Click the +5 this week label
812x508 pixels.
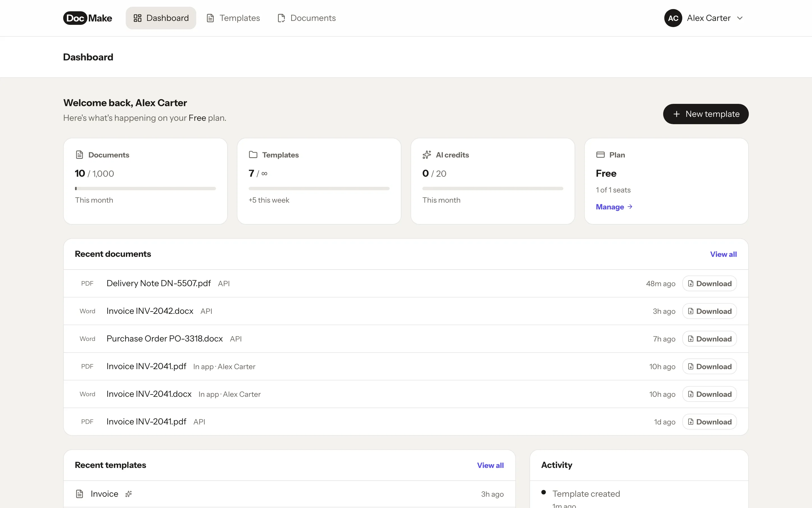(x=269, y=200)
